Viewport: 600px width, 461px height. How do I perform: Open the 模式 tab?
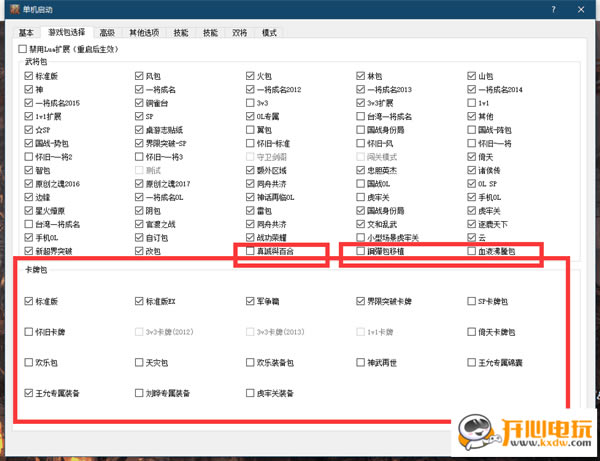click(x=269, y=33)
